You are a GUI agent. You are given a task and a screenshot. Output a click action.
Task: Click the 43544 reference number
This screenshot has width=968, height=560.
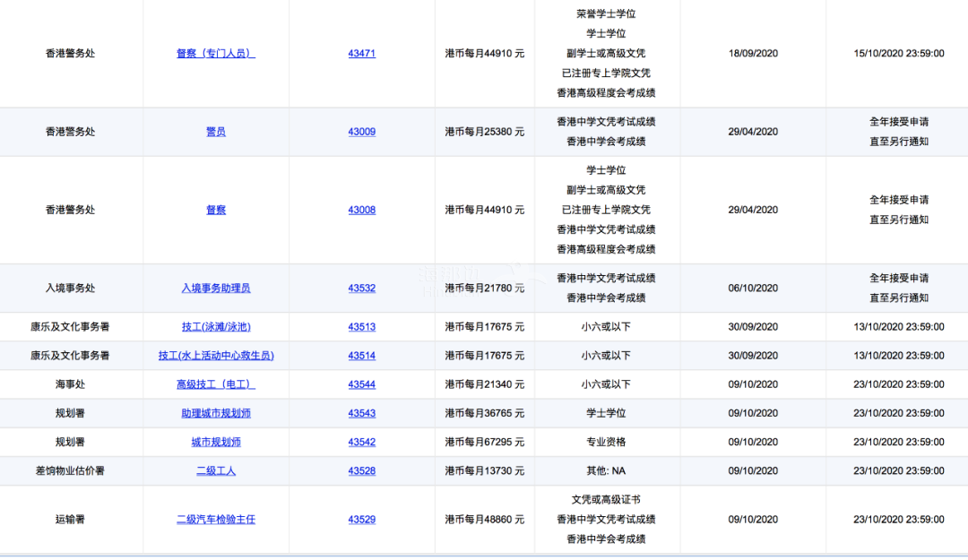(x=361, y=384)
